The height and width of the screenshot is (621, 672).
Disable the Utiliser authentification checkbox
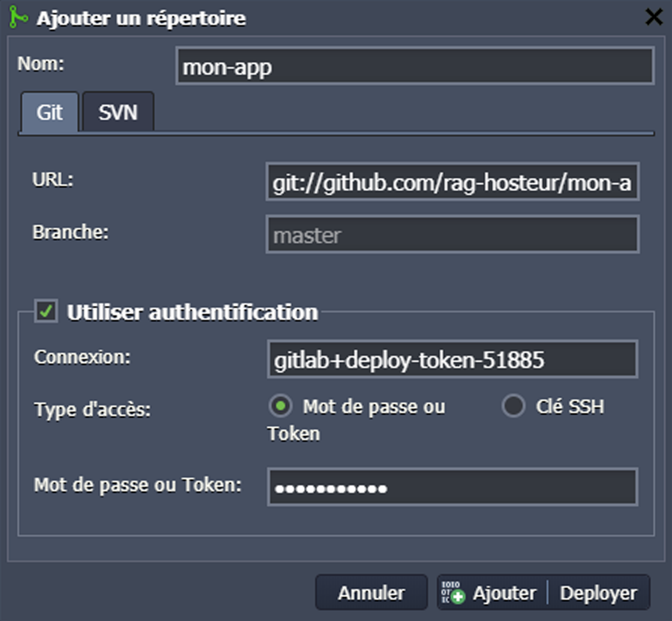(46, 311)
